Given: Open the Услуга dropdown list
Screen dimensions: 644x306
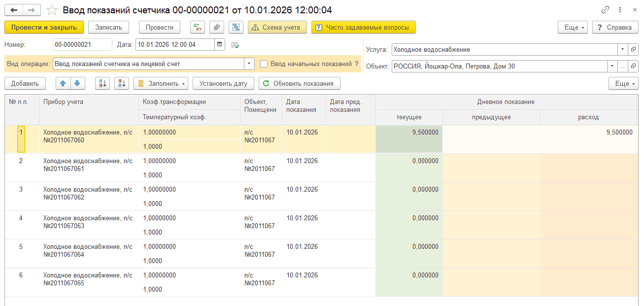Looking at the screenshot, I should click(x=622, y=49).
